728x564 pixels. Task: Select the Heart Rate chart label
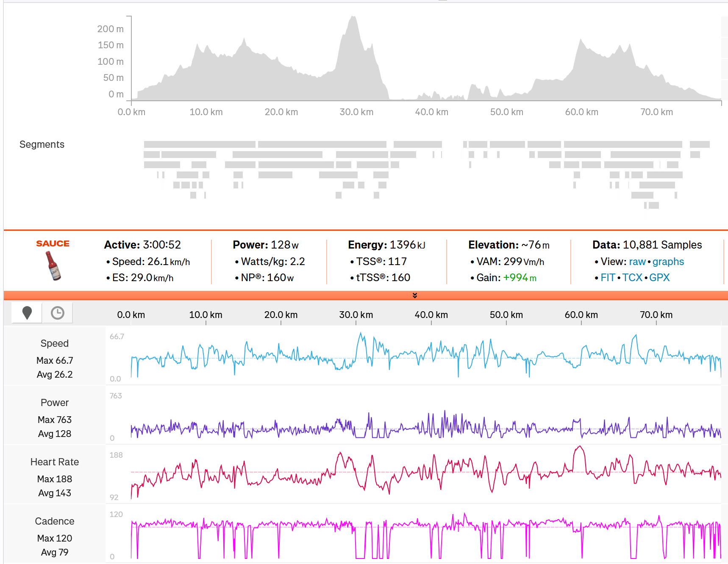pos(54,462)
